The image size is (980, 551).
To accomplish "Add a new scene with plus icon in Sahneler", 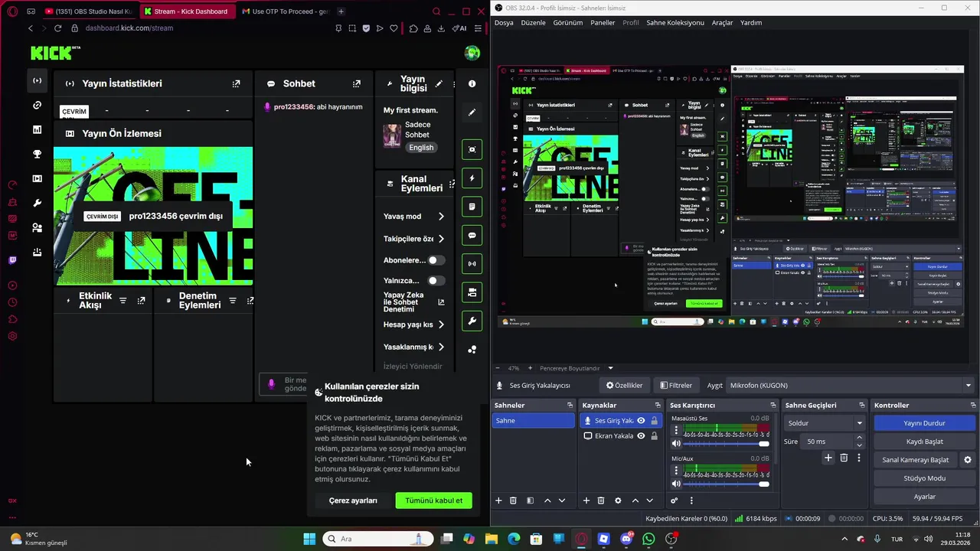I will coord(498,500).
